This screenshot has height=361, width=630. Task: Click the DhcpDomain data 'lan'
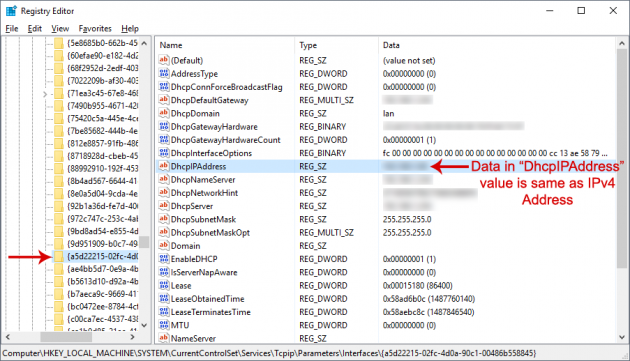(389, 113)
